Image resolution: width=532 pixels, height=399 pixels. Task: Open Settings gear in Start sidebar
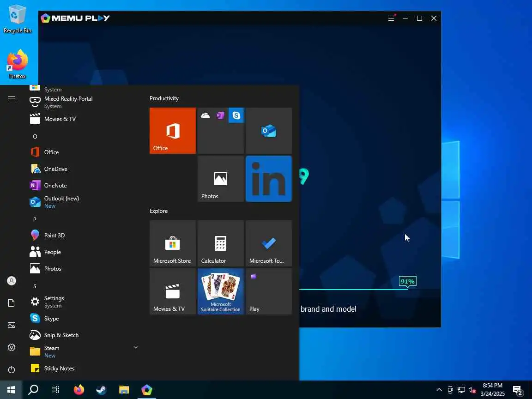pyautogui.click(x=12, y=347)
